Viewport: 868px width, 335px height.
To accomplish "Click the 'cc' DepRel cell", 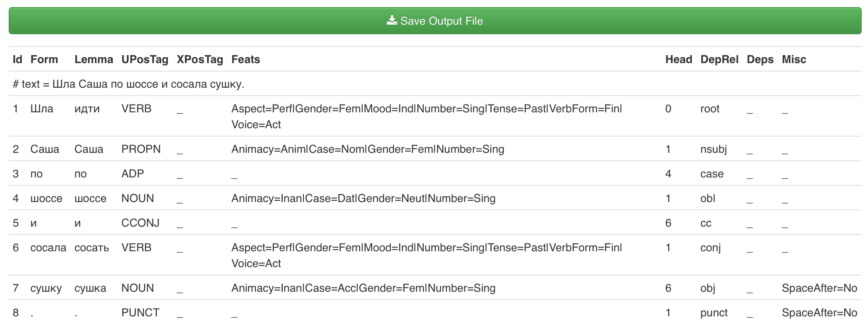I will 706,223.
